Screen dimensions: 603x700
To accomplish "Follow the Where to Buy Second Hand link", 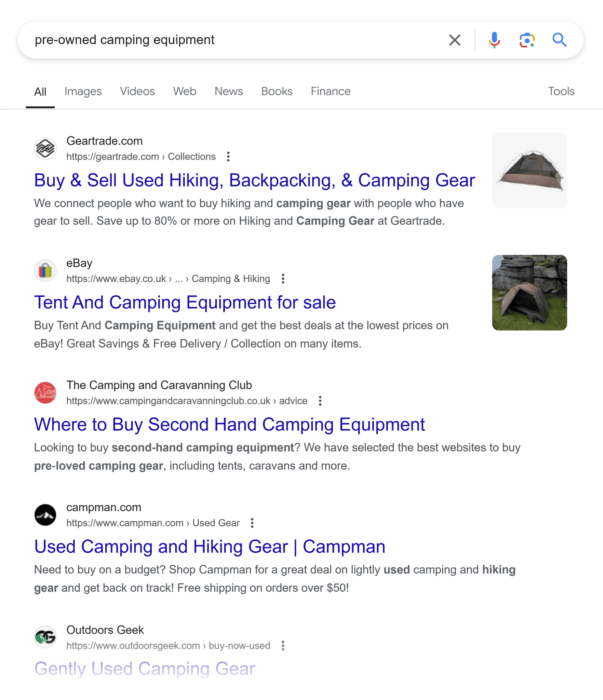I will [229, 425].
